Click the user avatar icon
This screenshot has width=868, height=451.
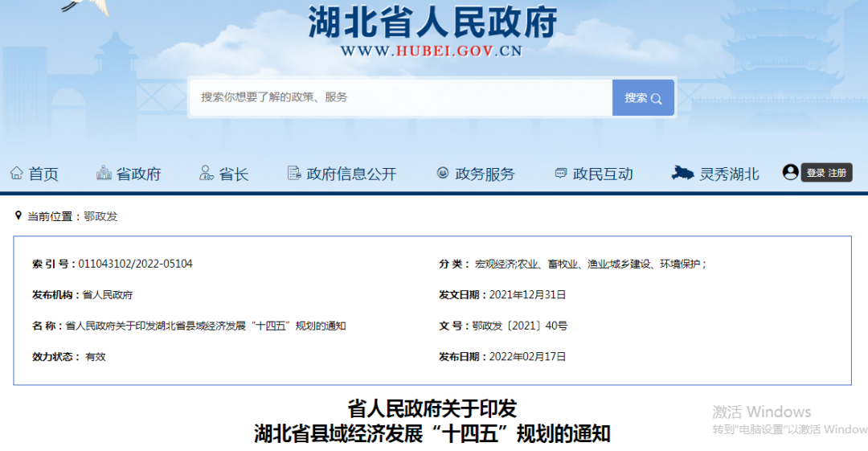point(790,172)
